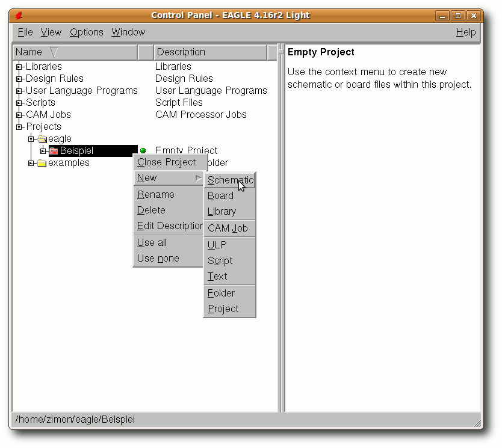
Task: Open the Window menu
Action: coord(128,32)
